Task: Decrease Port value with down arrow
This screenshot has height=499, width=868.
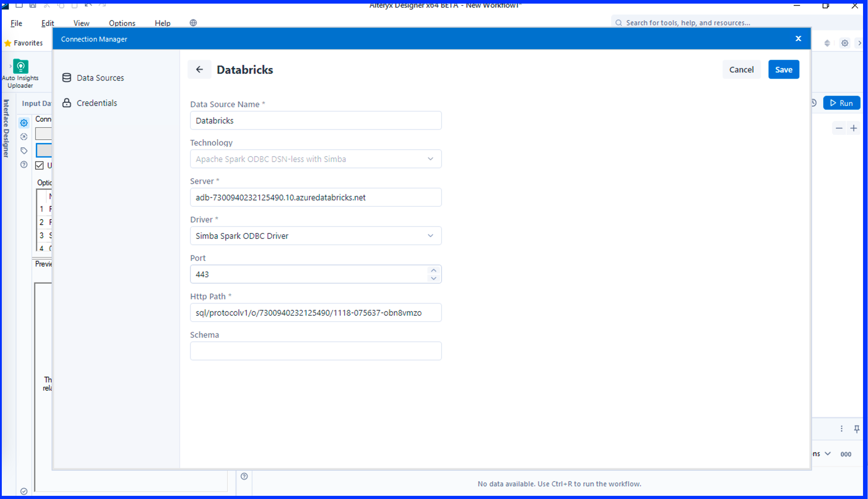Action: tap(434, 278)
